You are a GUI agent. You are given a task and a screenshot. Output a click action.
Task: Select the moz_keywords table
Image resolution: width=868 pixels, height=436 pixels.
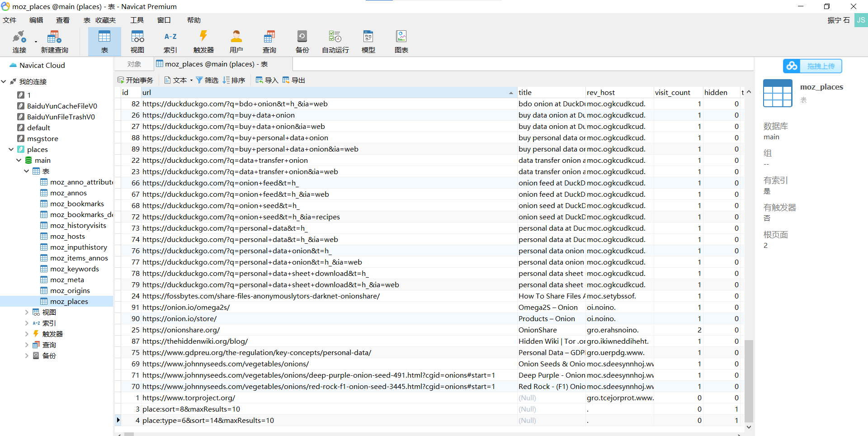pos(74,269)
